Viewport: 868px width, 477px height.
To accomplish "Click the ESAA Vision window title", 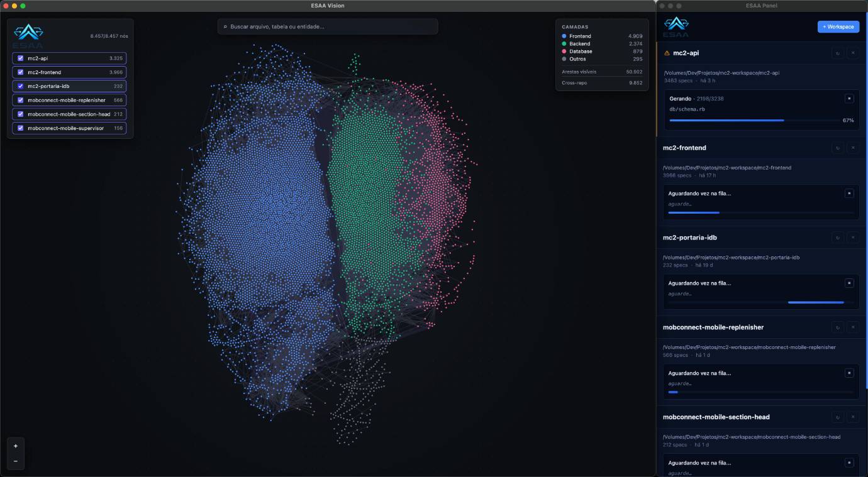I will pyautogui.click(x=327, y=6).
